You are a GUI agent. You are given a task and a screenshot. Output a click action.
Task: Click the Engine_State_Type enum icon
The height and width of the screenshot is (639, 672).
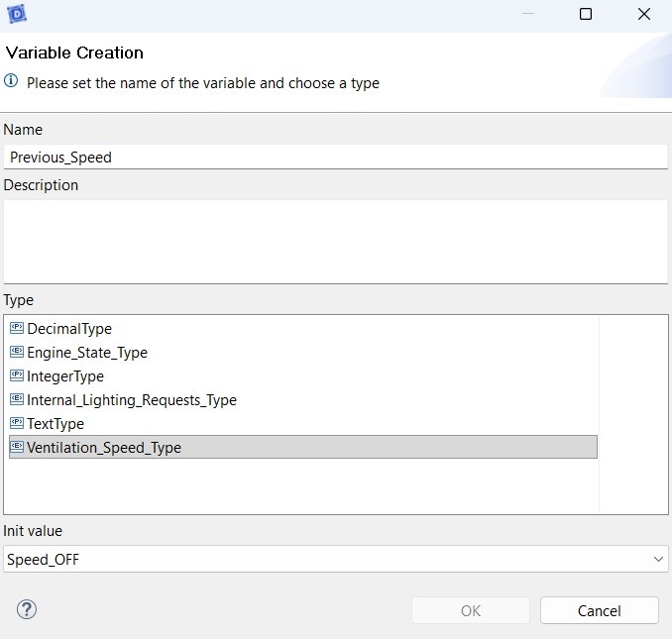tap(17, 352)
